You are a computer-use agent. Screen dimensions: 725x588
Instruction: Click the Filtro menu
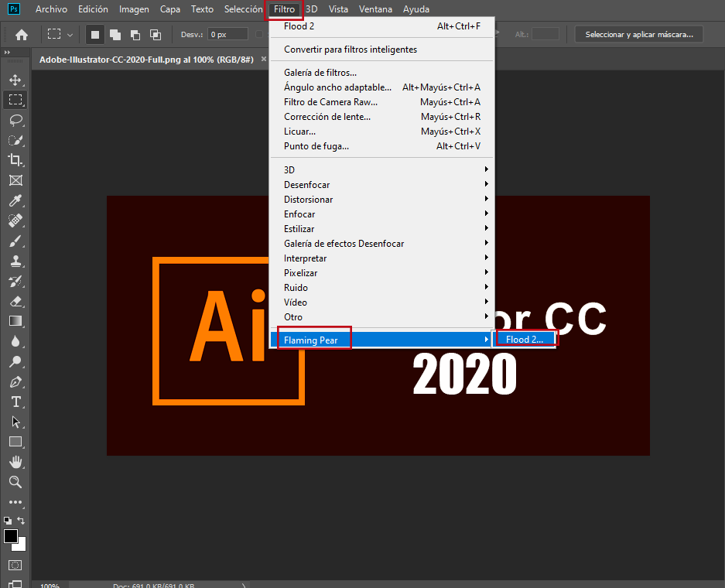284,9
